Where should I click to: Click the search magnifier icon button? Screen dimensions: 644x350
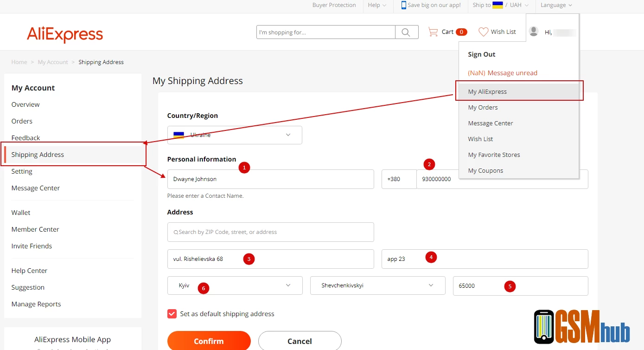tap(406, 32)
